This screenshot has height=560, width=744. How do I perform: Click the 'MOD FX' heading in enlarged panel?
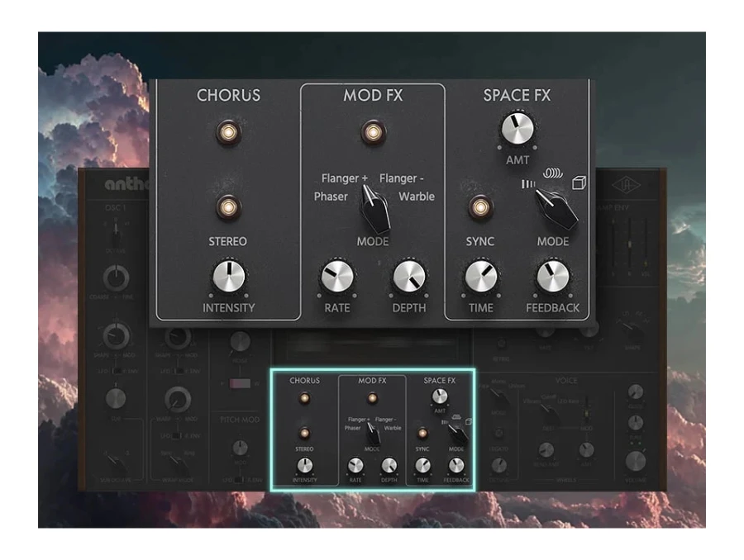coord(373,95)
